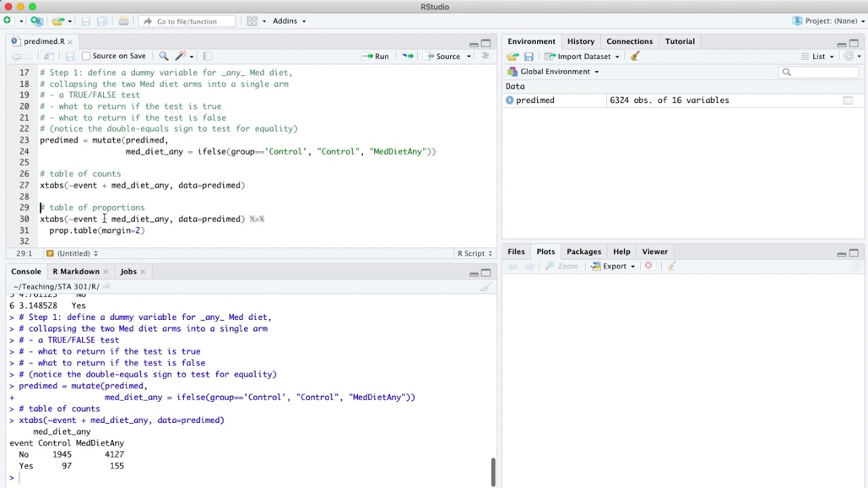Close the R Markdown tab

[105, 272]
